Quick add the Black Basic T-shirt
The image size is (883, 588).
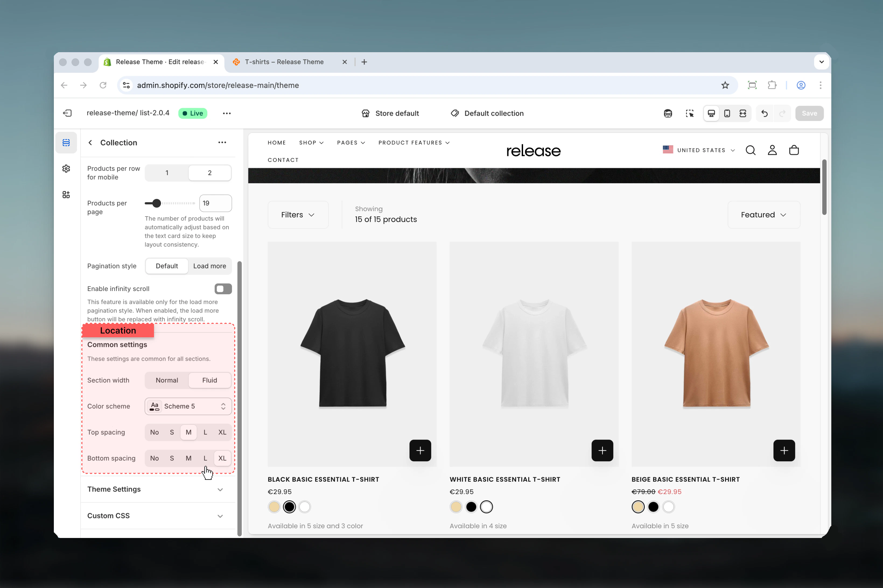tap(420, 450)
